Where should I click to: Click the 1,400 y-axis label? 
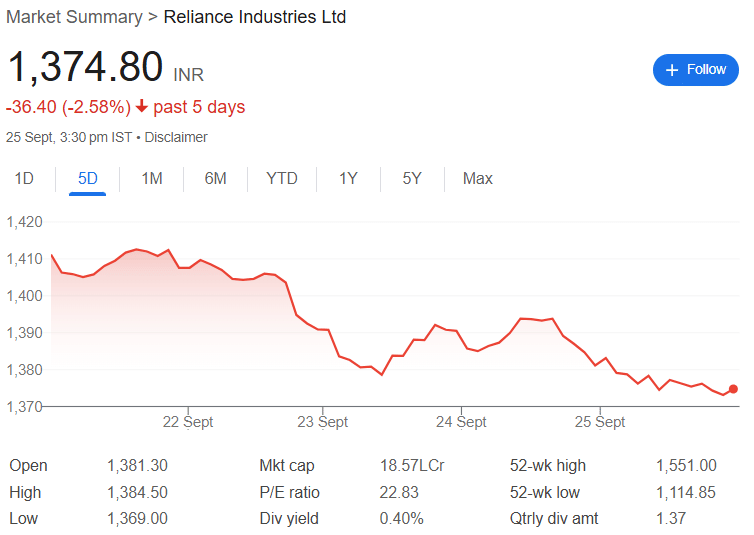(x=24, y=296)
